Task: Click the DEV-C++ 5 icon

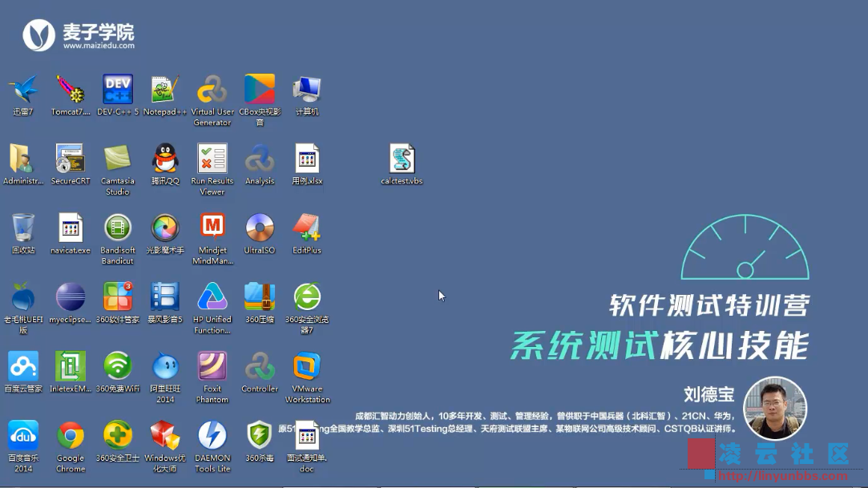Action: (x=118, y=89)
